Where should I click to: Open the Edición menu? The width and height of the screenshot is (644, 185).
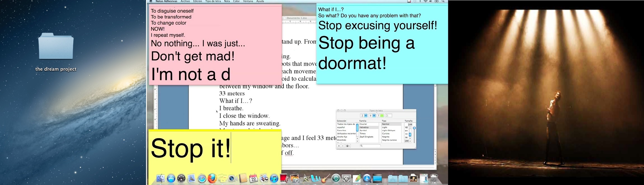coord(198,1)
